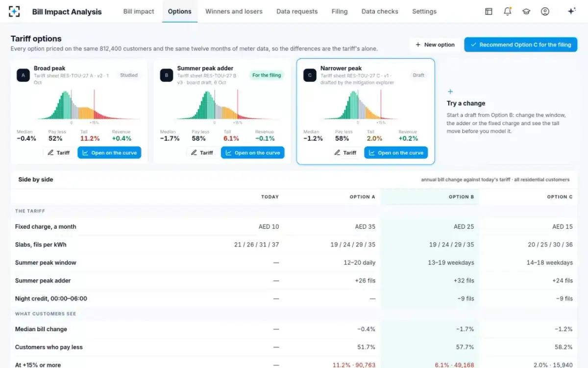Click the Slabs, fils per kWh row label

(41, 244)
